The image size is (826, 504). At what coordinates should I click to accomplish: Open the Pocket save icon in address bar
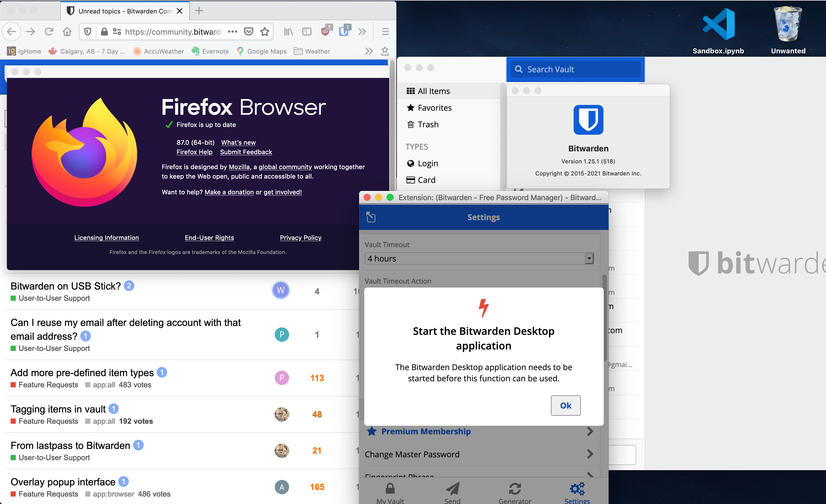coord(248,32)
